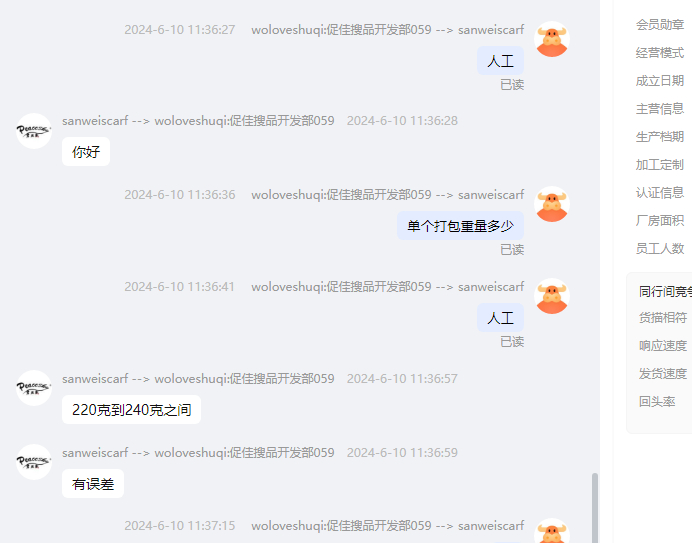The width and height of the screenshot is (692, 543).
Task: Open sanweiscarf avatar beside 有误差 message
Action: (34, 462)
